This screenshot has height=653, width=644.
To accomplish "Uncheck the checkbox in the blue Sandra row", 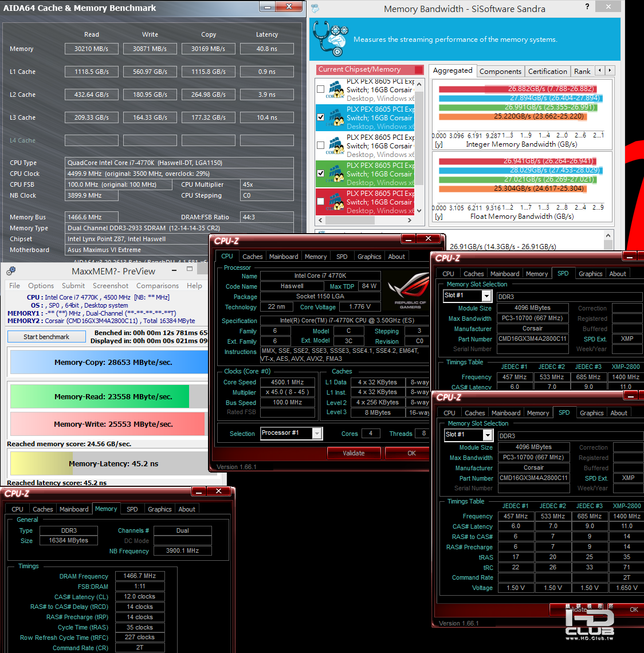I will [x=321, y=117].
